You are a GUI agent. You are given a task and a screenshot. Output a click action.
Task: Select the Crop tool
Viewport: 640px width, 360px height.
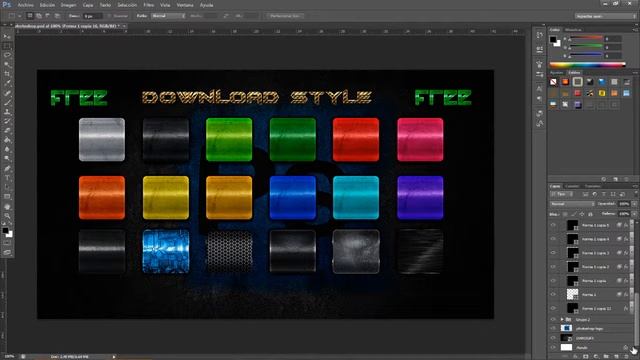[7, 74]
